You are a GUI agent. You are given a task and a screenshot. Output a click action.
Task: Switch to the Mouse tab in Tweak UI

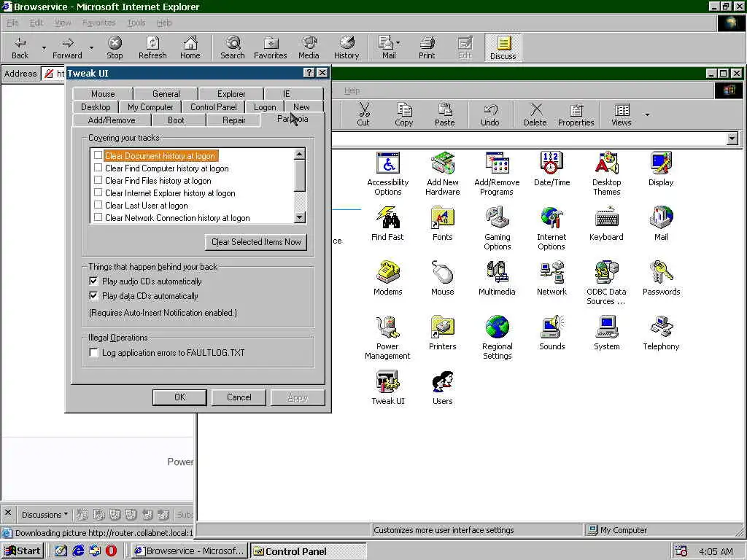tap(103, 94)
